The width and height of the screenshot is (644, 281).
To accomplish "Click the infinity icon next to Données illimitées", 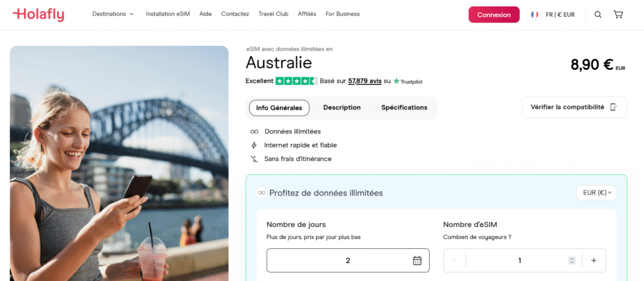I will tap(254, 131).
